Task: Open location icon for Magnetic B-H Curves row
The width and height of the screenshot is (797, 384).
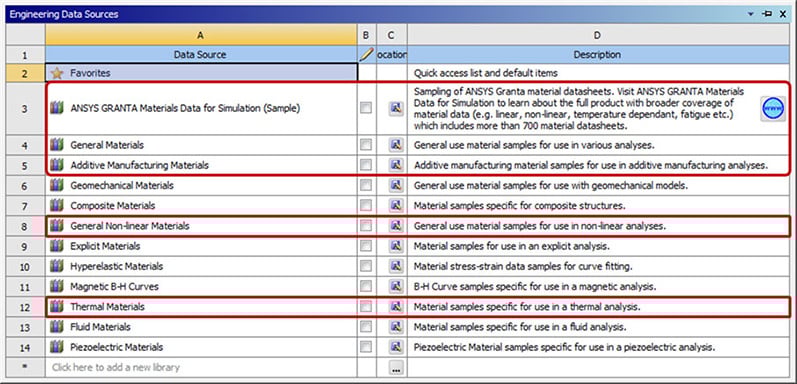Action: [396, 286]
